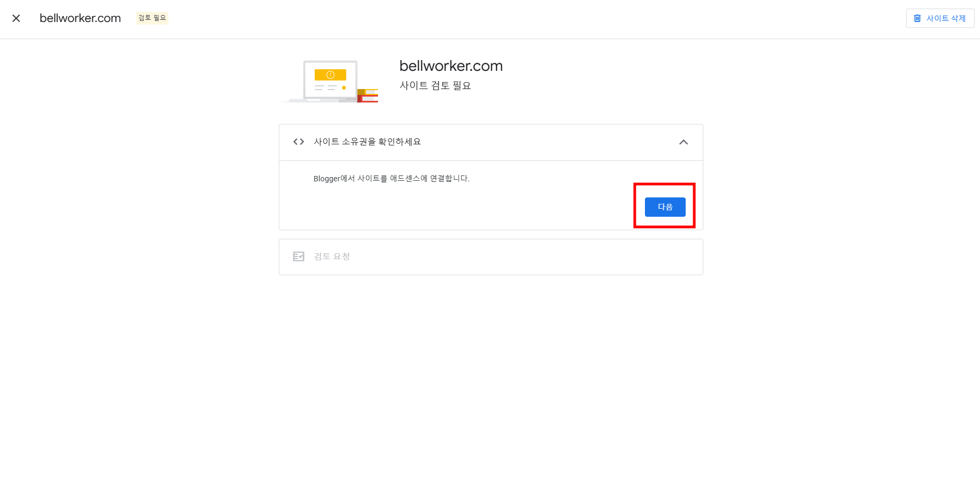Click the 사이트 검토 필요 subtitle text

[435, 85]
